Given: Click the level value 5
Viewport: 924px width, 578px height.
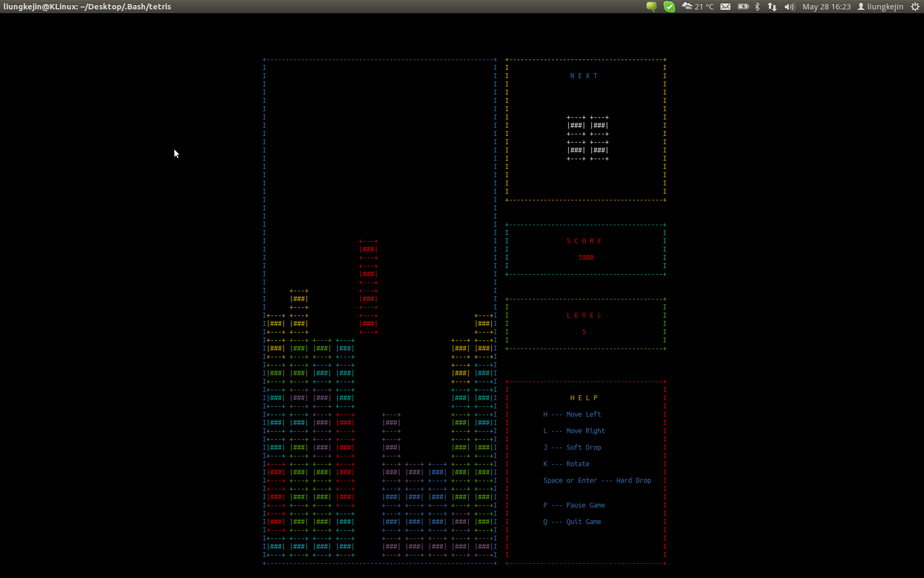Looking at the screenshot, I should click(x=584, y=332).
